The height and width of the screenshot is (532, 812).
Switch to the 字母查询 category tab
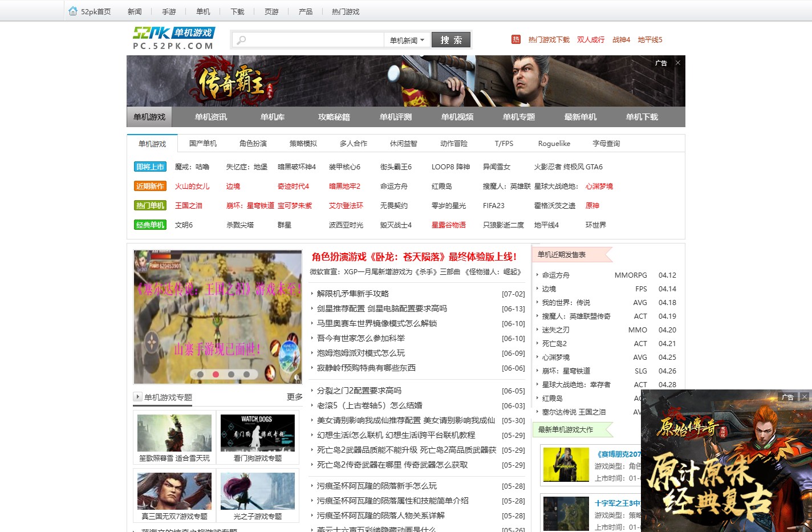606,144
